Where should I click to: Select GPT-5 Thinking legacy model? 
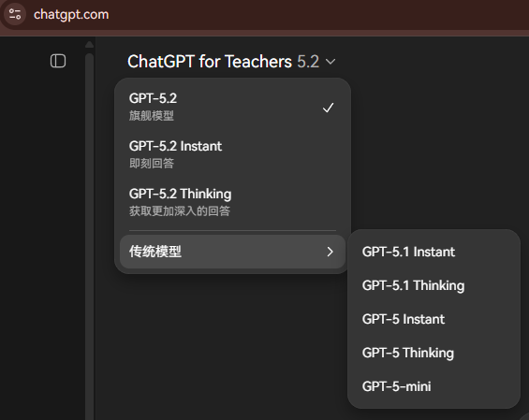coord(433,353)
